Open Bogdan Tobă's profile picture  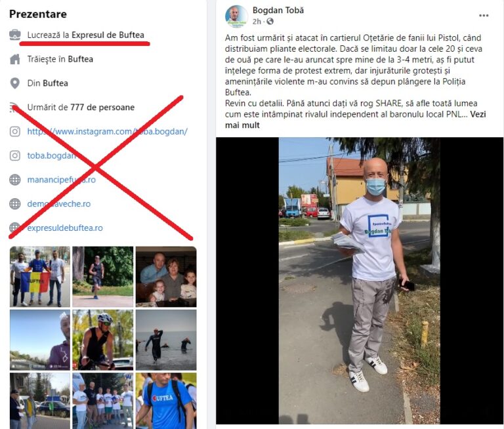click(x=236, y=16)
